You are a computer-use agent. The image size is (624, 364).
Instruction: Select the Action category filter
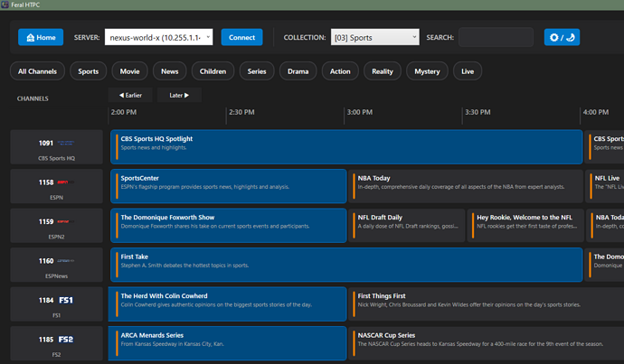[x=340, y=71]
